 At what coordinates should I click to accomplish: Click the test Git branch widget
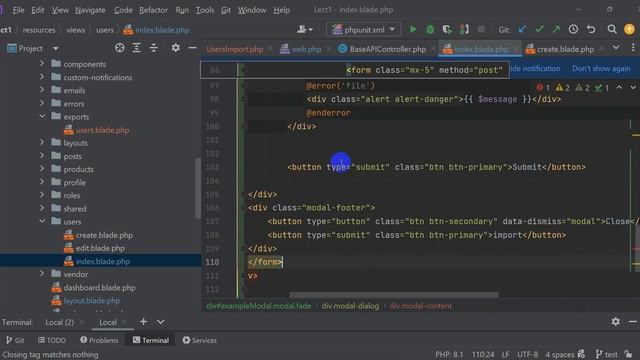point(606,354)
